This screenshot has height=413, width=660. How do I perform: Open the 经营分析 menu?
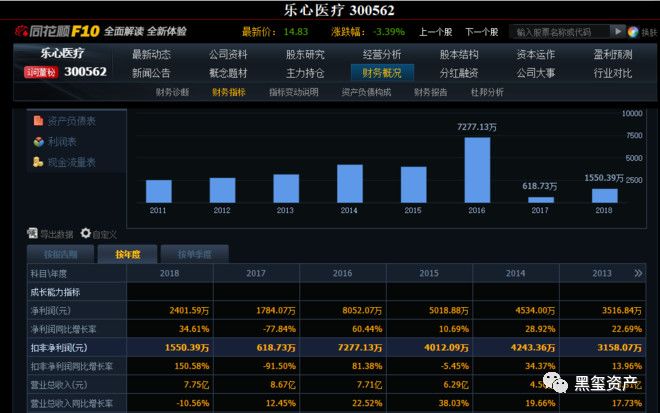382,54
